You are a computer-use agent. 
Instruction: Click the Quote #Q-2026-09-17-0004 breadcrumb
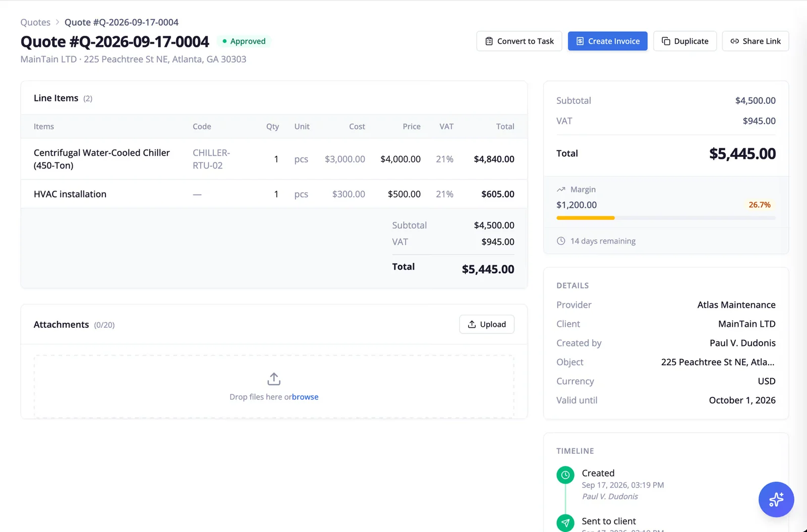pyautogui.click(x=122, y=22)
